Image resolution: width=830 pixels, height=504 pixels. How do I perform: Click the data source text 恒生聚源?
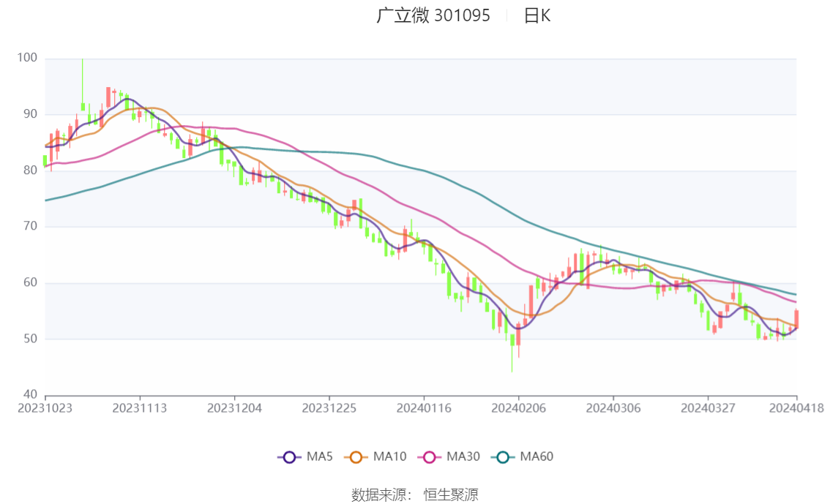pyautogui.click(x=451, y=495)
